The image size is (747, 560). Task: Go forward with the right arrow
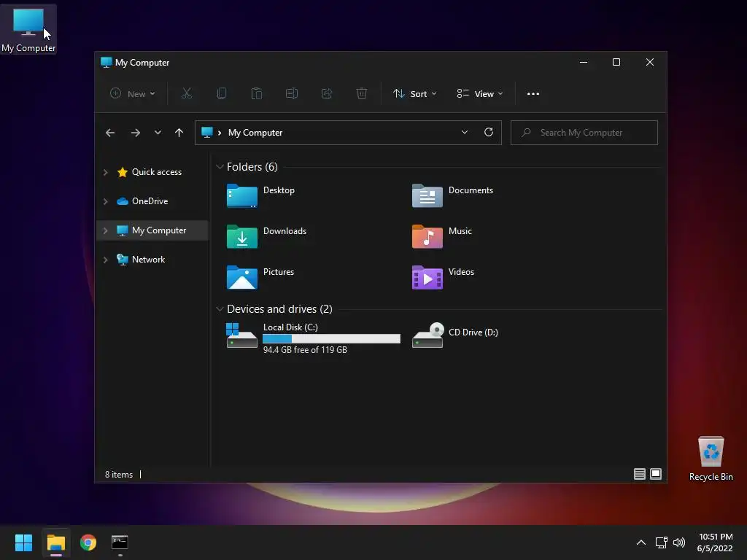tap(136, 133)
